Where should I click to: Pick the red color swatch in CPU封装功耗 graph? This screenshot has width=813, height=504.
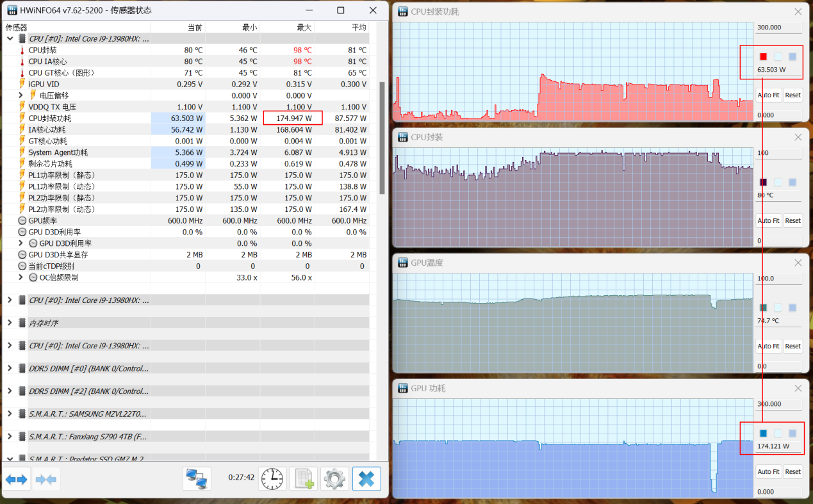[x=763, y=56]
